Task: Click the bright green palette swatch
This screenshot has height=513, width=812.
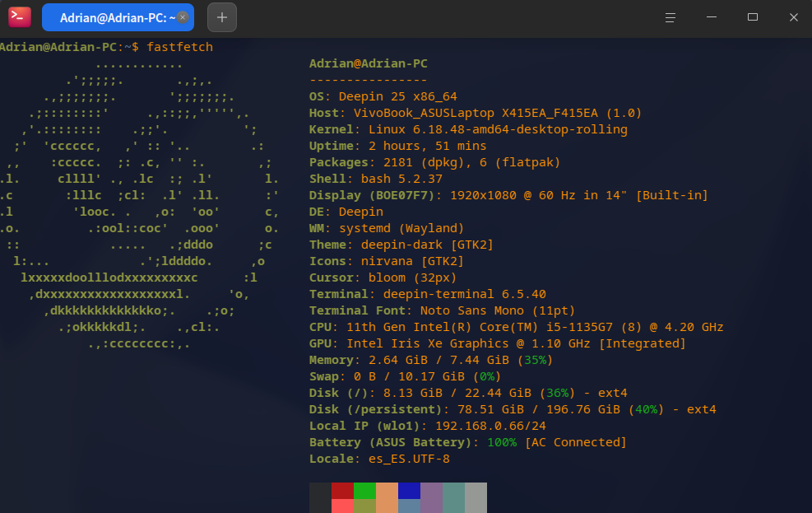Action: pyautogui.click(x=364, y=491)
